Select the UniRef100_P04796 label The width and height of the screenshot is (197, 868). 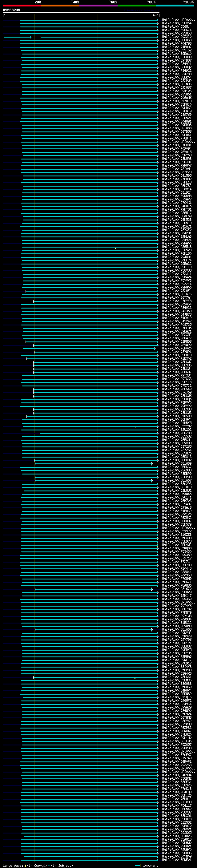176,43
